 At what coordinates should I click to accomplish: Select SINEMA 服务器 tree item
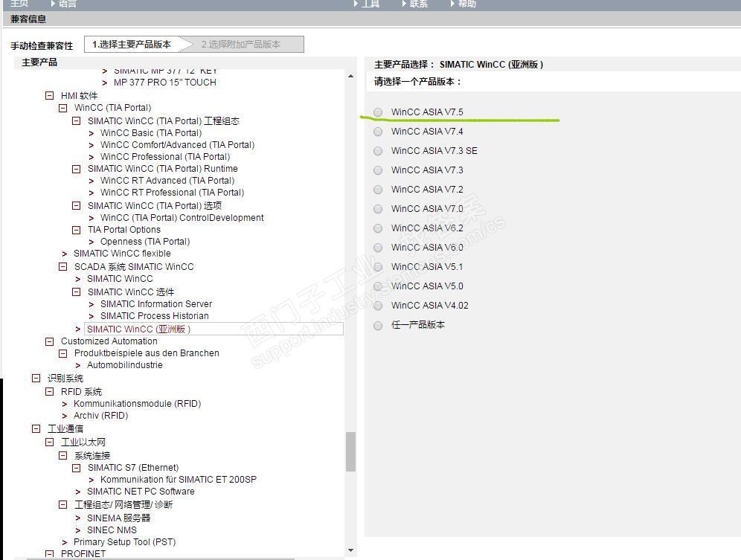point(118,518)
